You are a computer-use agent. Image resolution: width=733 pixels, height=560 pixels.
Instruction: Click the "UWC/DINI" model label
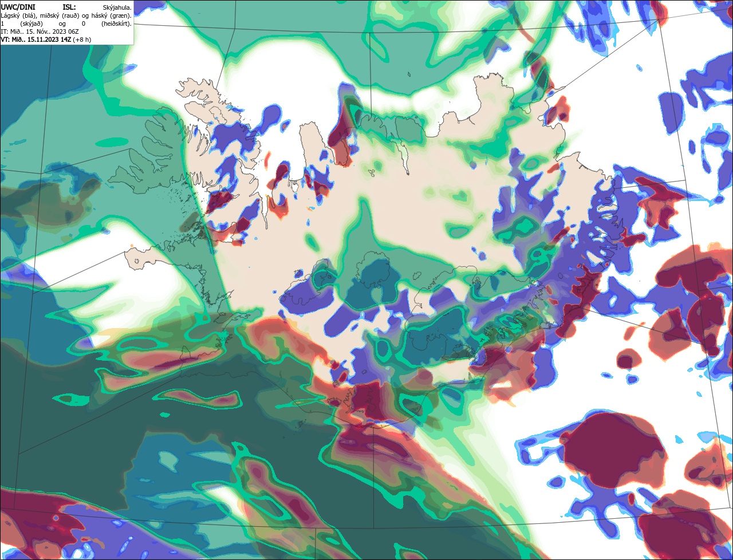[18, 7]
